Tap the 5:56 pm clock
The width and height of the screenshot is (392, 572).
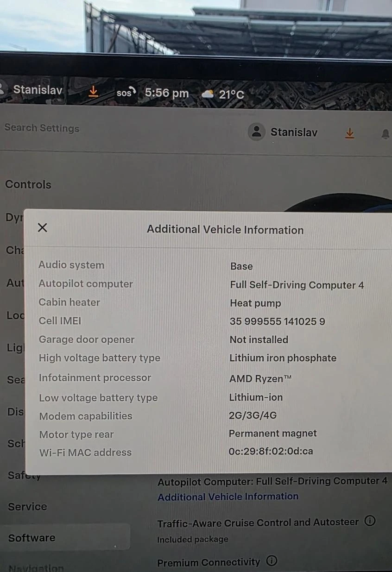click(x=167, y=93)
